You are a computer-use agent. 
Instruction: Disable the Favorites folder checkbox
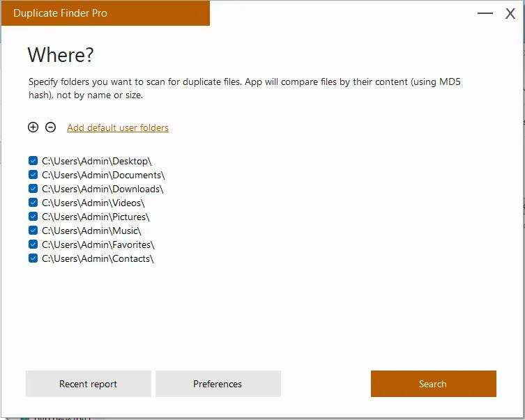coord(33,244)
